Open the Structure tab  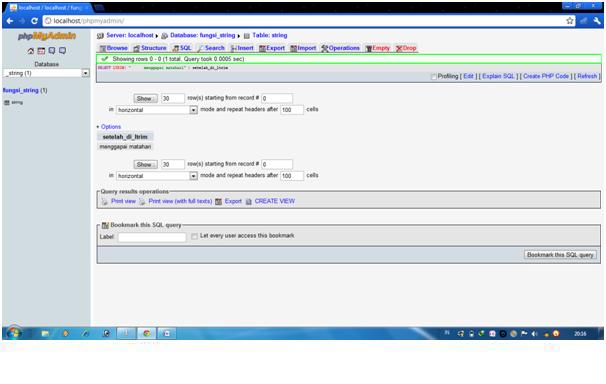click(x=150, y=48)
